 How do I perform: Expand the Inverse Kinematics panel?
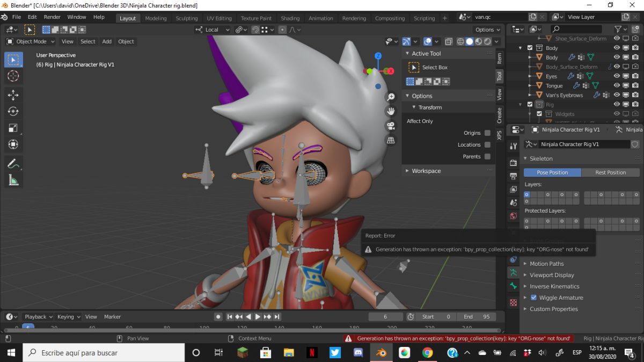point(554,286)
